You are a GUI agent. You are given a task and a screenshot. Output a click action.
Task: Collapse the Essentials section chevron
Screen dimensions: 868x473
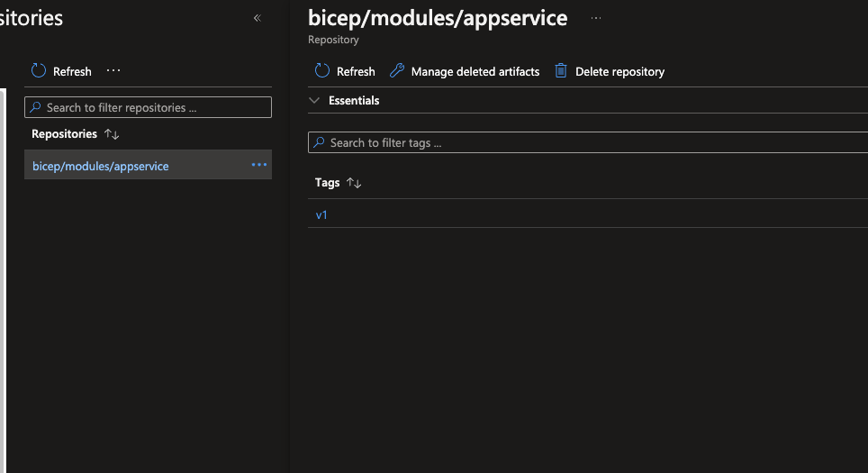314,100
